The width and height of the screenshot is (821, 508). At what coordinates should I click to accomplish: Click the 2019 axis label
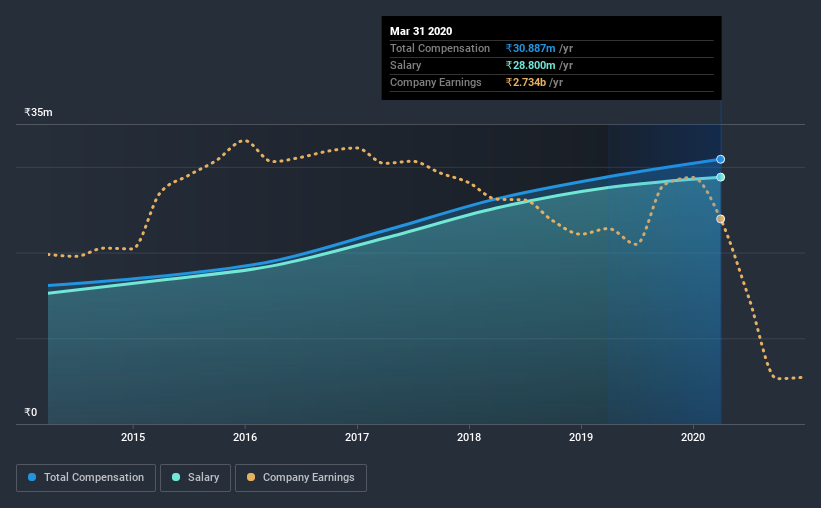click(581, 437)
